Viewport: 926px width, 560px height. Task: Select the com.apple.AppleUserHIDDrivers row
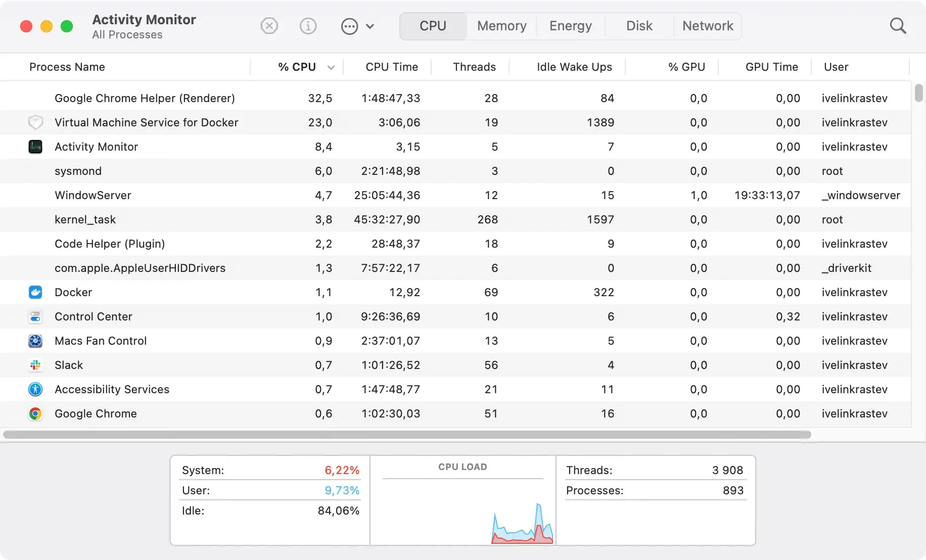(x=455, y=268)
